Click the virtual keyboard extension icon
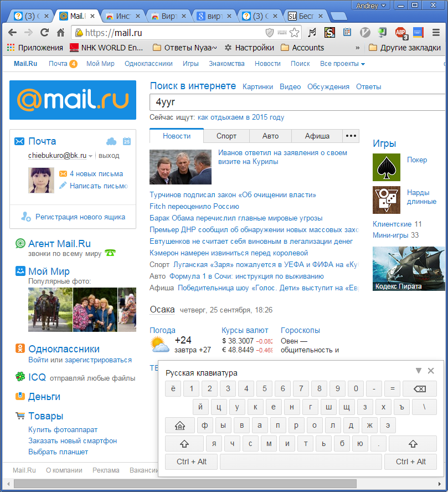Viewport: 448px width, 492px height. 418,32
